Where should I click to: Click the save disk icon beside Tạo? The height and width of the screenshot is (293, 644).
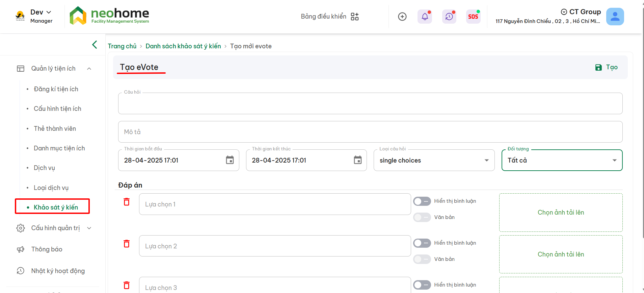598,68
